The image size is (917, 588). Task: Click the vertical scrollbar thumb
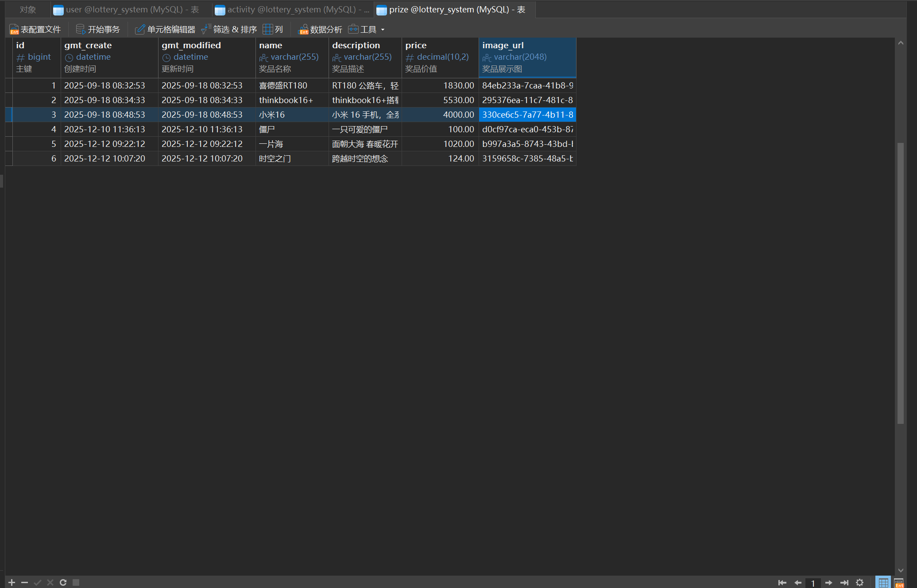[900, 283]
